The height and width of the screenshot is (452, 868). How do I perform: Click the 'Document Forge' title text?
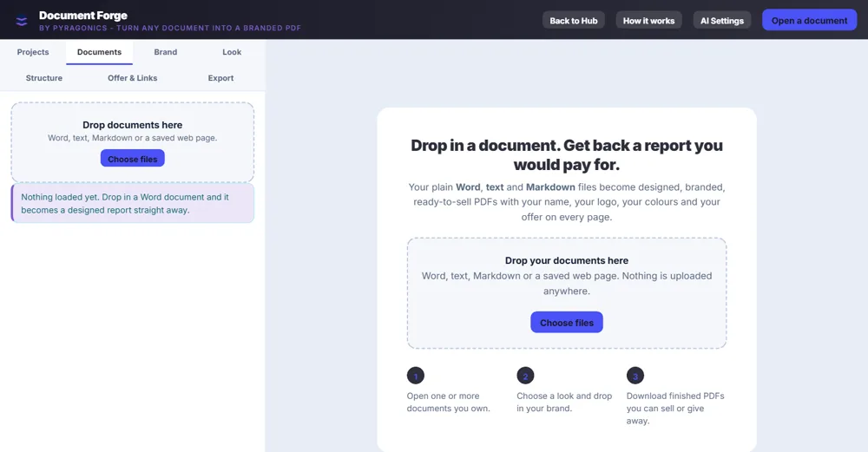click(83, 16)
